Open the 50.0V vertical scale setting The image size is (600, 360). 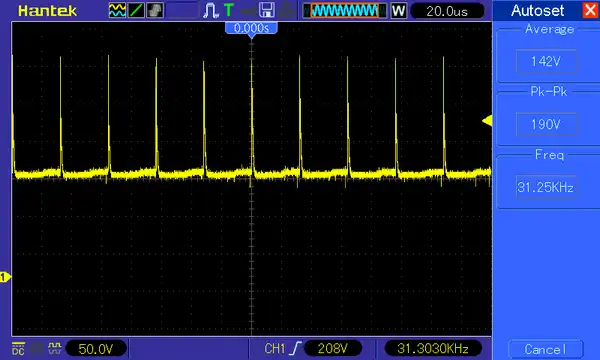pyautogui.click(x=96, y=349)
